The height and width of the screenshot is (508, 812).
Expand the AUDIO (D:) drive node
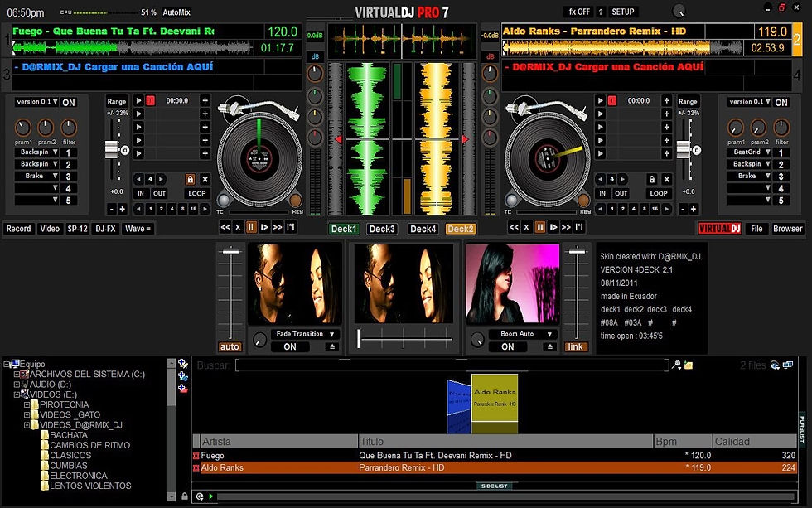(x=17, y=385)
